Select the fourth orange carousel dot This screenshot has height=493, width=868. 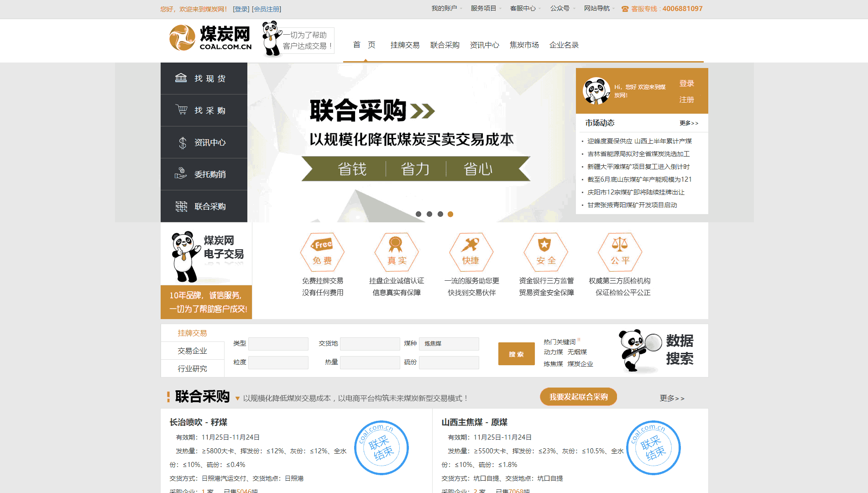450,214
